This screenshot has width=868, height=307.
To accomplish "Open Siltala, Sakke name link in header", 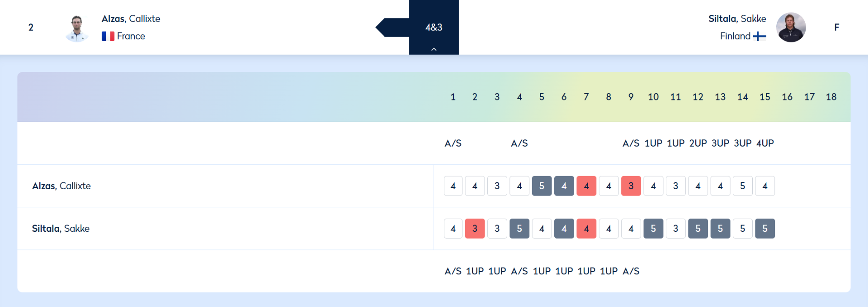I will (x=737, y=19).
